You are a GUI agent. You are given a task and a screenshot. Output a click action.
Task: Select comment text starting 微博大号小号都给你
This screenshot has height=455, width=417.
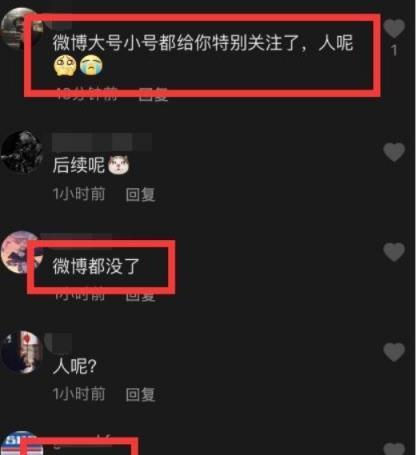tap(203, 54)
